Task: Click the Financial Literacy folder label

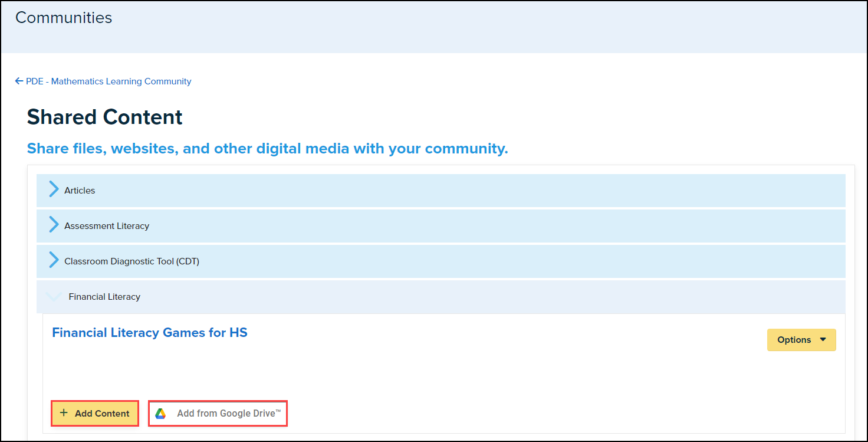Action: (x=104, y=297)
